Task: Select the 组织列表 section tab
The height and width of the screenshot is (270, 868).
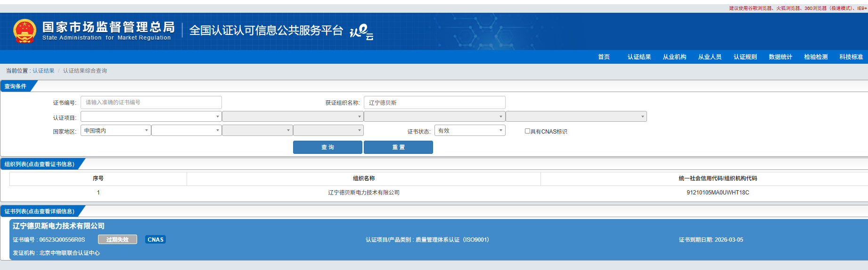Action: 40,164
